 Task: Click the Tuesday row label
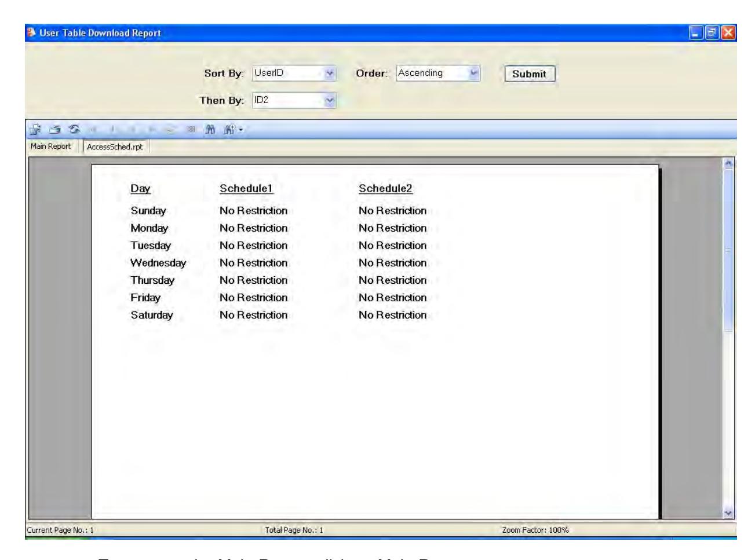pyautogui.click(x=151, y=246)
